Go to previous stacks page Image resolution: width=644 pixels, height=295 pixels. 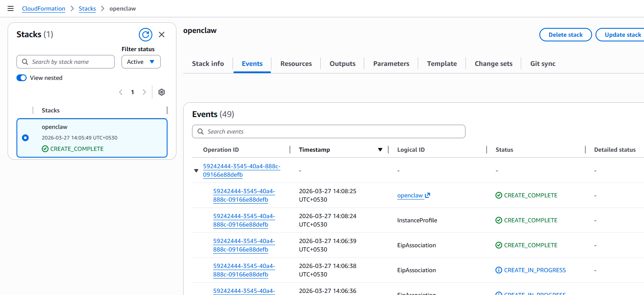point(121,92)
